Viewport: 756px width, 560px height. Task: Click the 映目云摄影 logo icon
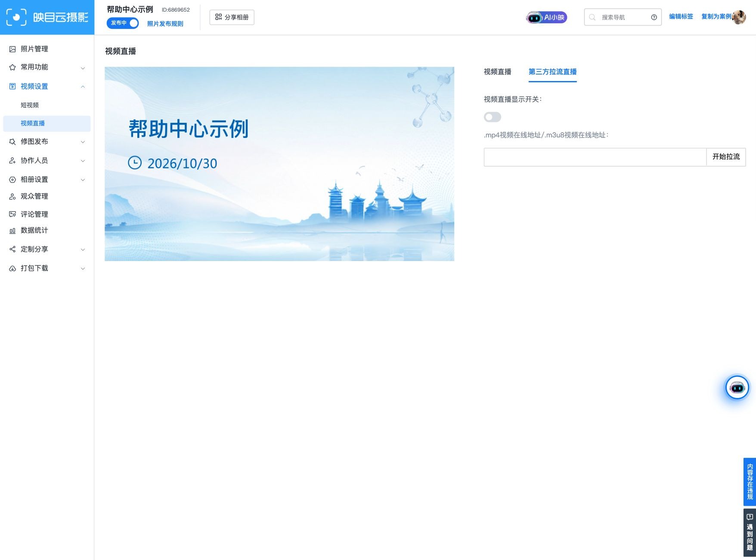click(x=16, y=17)
